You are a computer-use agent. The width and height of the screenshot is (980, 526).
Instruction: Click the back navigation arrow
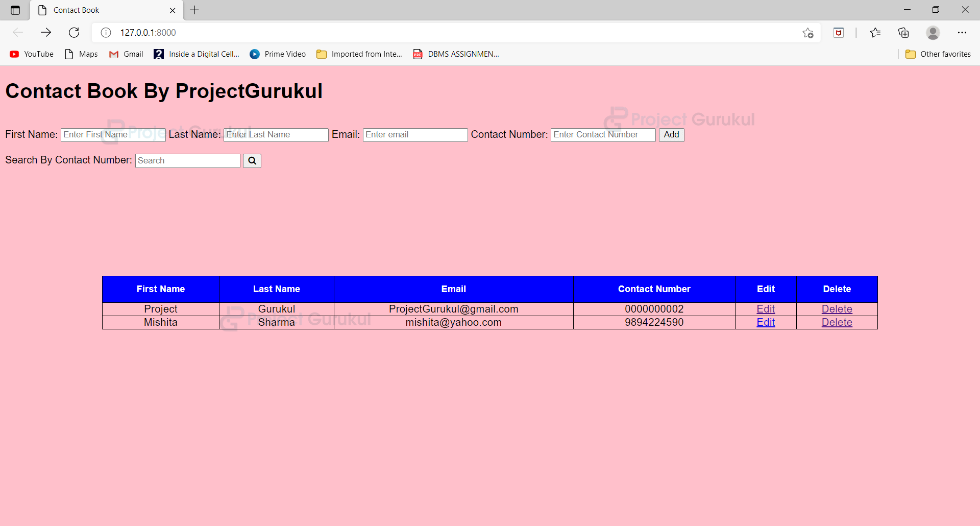(18, 32)
